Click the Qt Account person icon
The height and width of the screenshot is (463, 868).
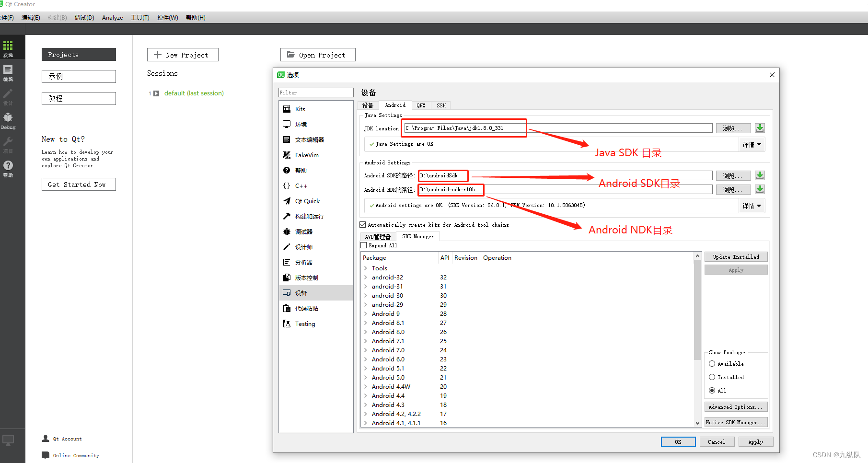(46, 438)
